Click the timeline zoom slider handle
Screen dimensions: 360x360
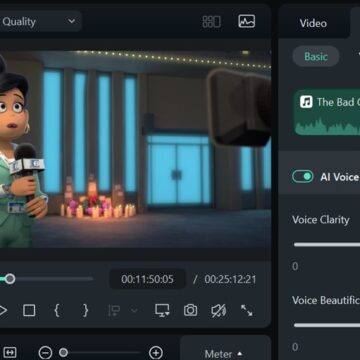(x=63, y=352)
